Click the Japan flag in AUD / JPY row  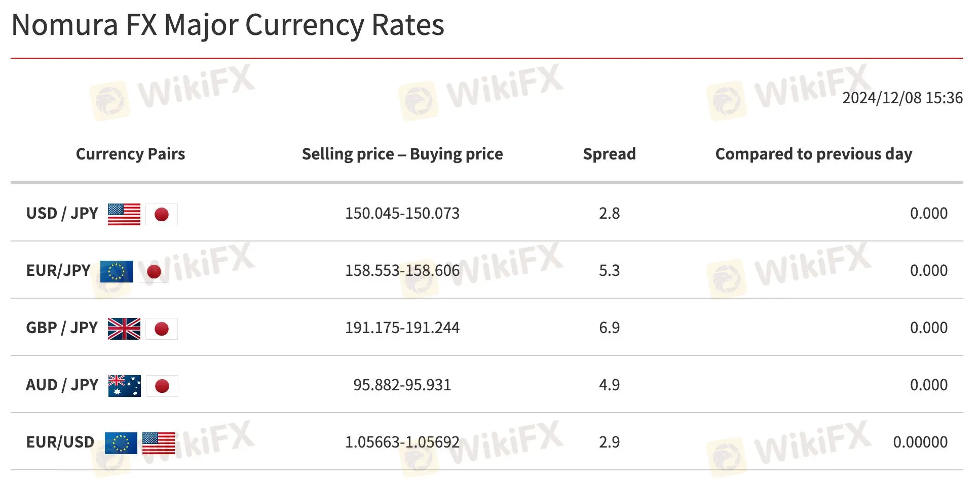(162, 386)
